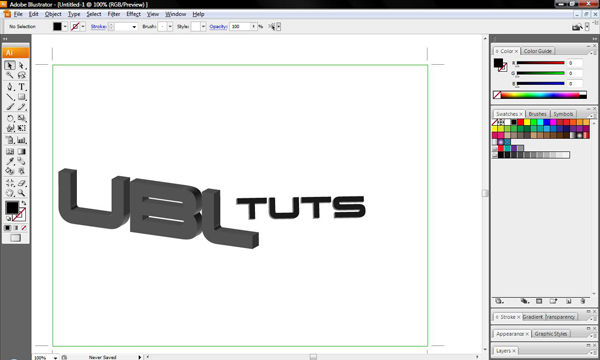
Task: Select the Rectangle tool
Action: tap(21, 97)
